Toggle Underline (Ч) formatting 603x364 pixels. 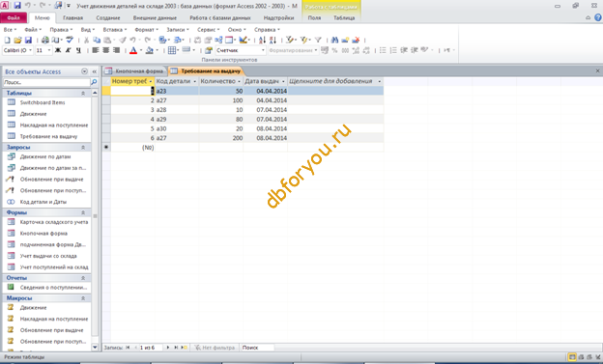tap(78, 50)
